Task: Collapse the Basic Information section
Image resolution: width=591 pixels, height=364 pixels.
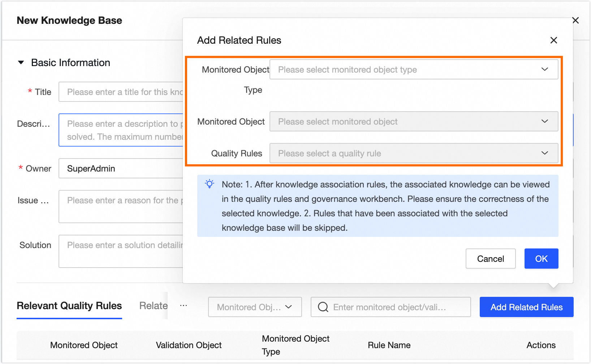Action: click(21, 62)
